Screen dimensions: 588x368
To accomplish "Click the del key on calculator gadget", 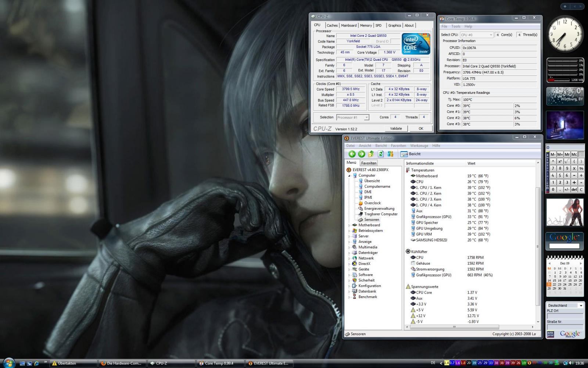I will [x=574, y=190].
